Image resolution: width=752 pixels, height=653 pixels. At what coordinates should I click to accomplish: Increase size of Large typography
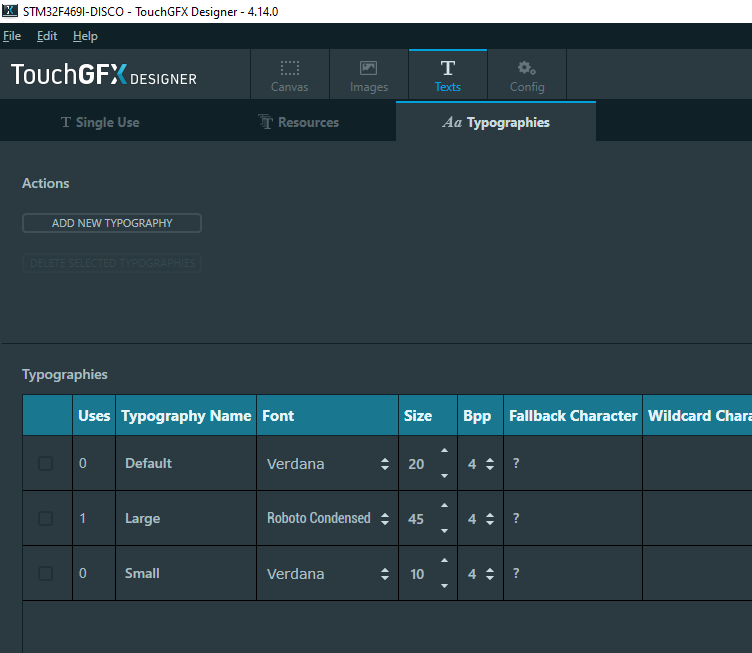tap(445, 506)
